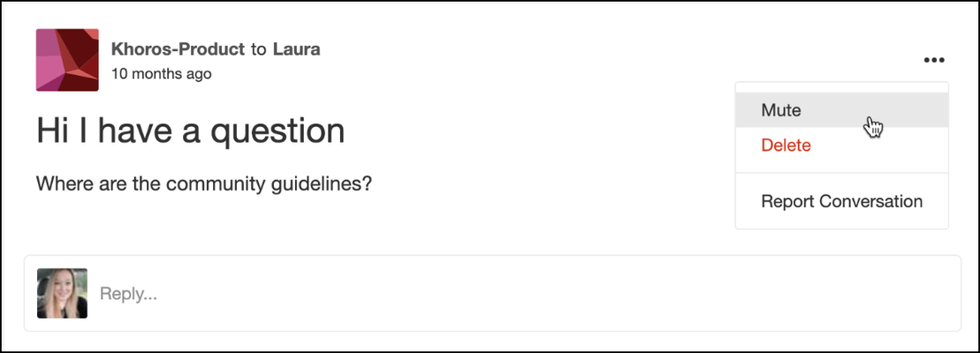980x353 pixels.
Task: Toggle the more-actions dots at top right
Action: tap(934, 61)
